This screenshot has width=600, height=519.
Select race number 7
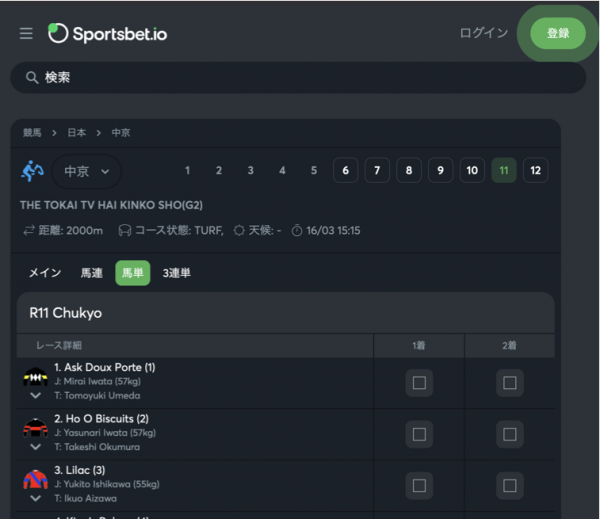pos(377,170)
